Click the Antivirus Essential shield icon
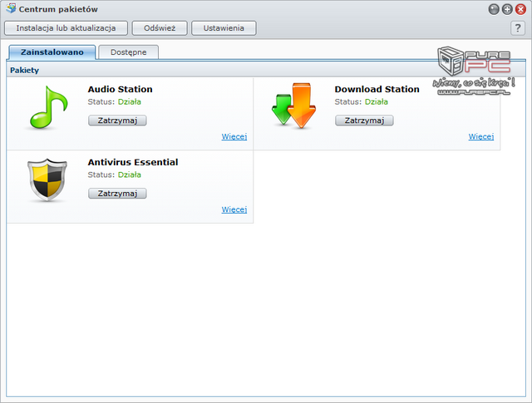The image size is (532, 403). tap(47, 180)
